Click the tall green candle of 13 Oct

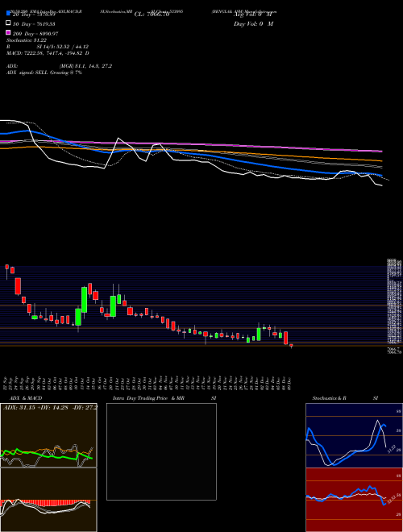[84, 300]
